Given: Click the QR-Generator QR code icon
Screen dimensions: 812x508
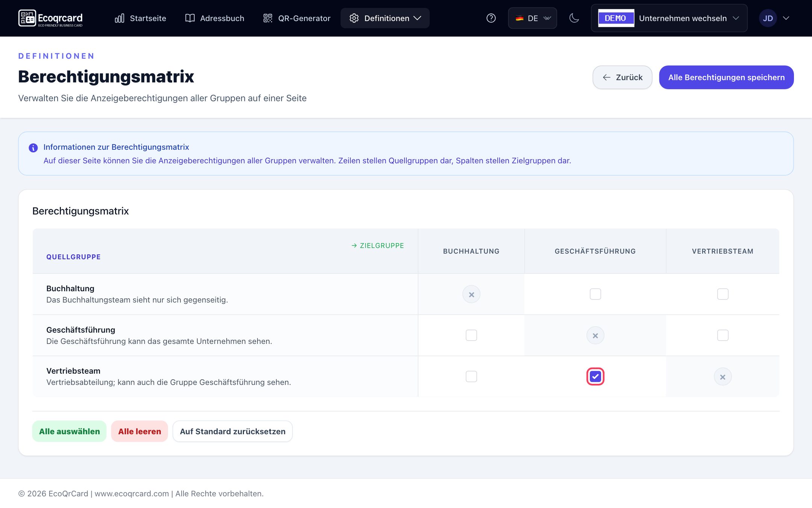Looking at the screenshot, I should 268,18.
